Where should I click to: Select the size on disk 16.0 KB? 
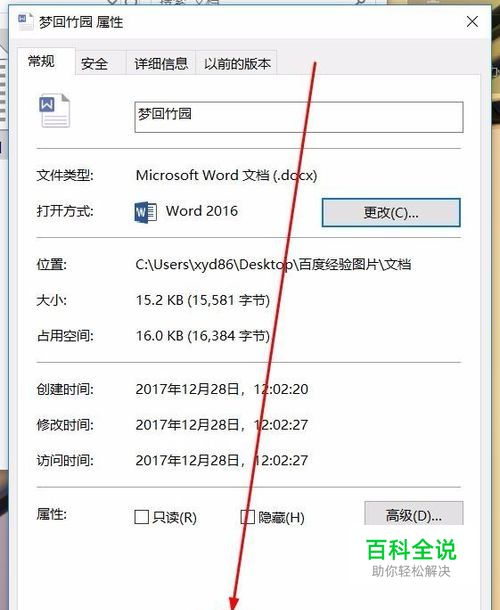[160, 336]
